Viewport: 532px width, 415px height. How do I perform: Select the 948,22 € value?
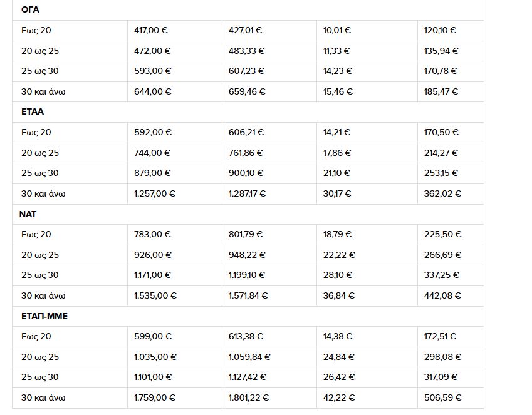point(247,255)
